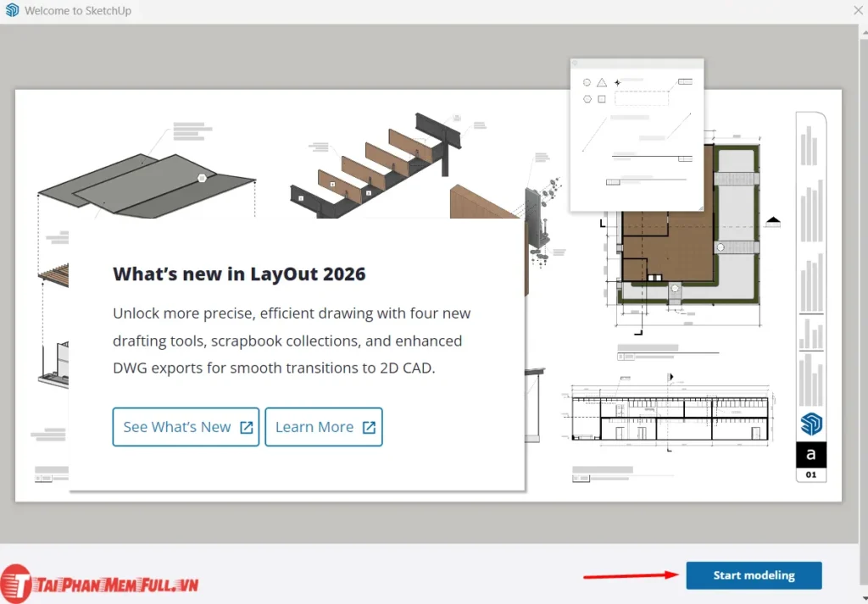Close the Welcome to SketchUp window
868x604 pixels.
(x=857, y=10)
